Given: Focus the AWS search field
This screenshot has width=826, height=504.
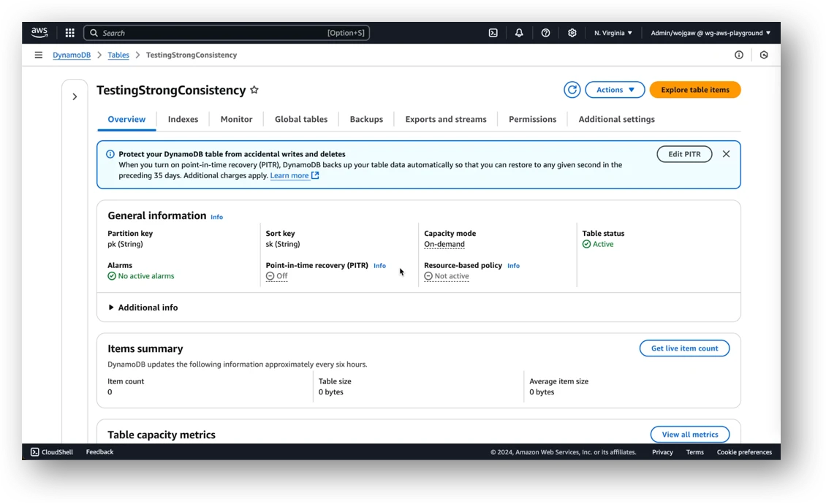Looking at the screenshot, I should click(227, 33).
